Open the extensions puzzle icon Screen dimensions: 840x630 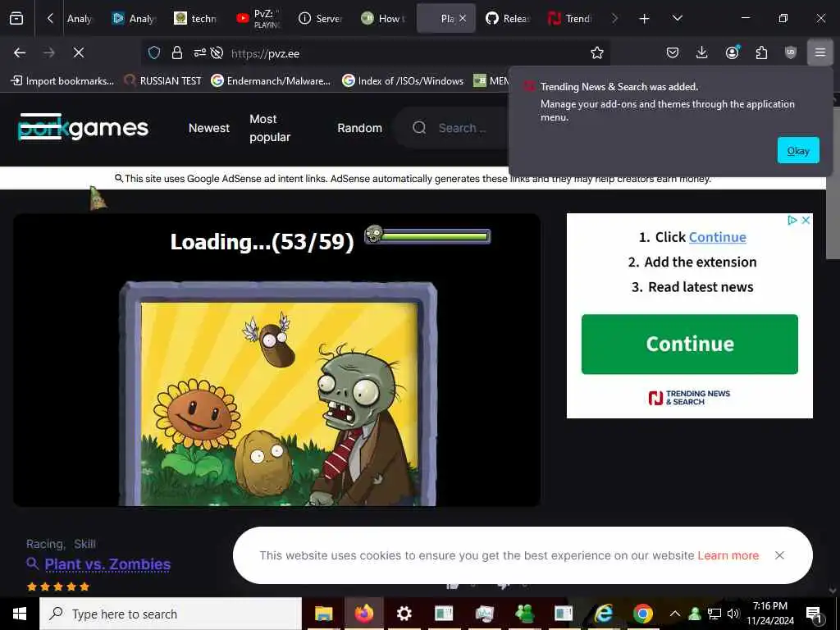click(x=761, y=52)
